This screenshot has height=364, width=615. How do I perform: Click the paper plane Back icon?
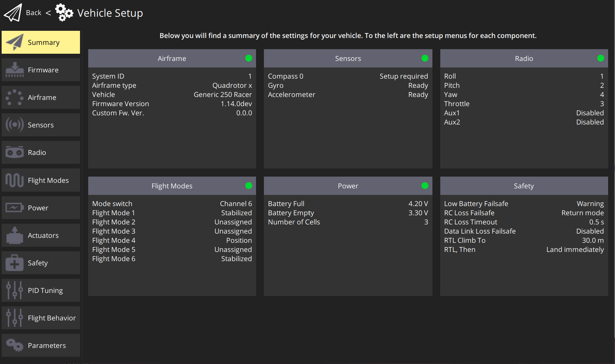pyautogui.click(x=13, y=13)
